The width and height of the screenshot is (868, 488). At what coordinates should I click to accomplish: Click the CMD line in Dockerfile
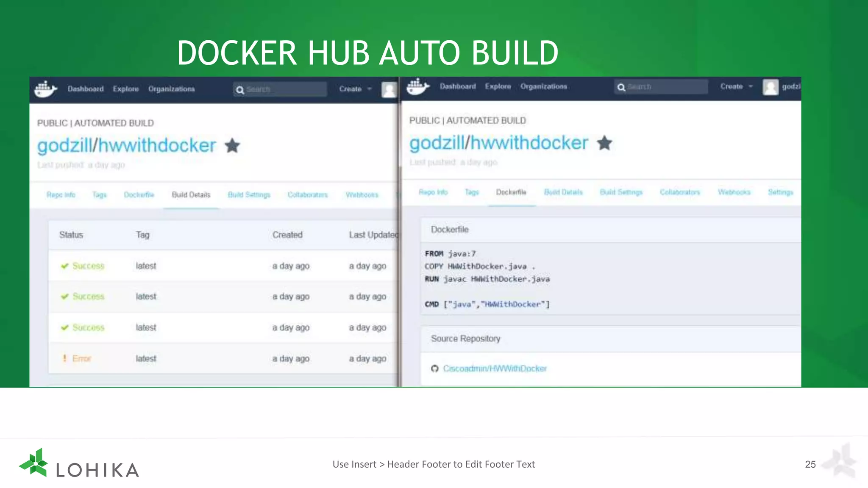487,304
